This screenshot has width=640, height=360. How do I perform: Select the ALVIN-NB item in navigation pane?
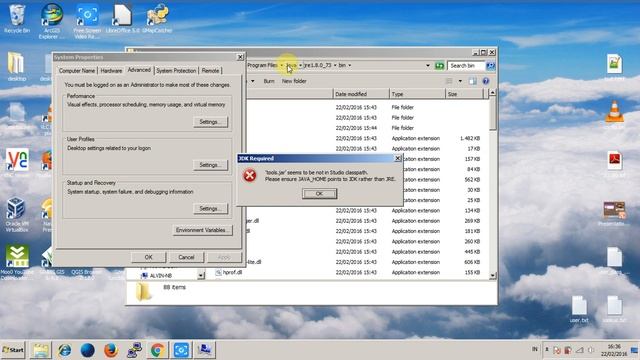tap(160, 276)
